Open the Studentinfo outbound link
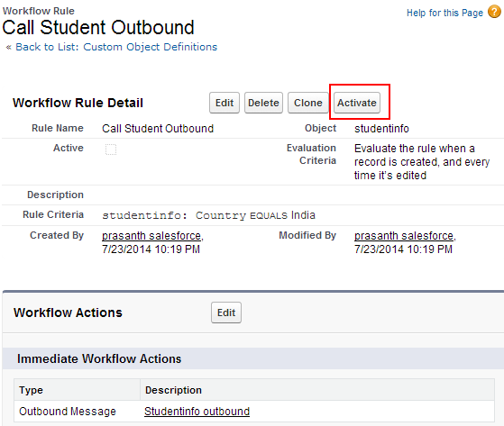504x426 pixels. 197,412
